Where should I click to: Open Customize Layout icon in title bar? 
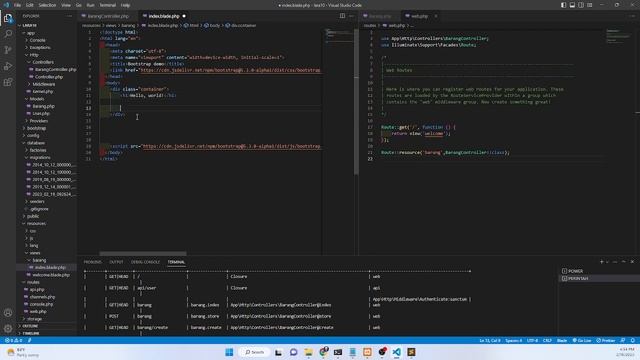coord(590,5)
